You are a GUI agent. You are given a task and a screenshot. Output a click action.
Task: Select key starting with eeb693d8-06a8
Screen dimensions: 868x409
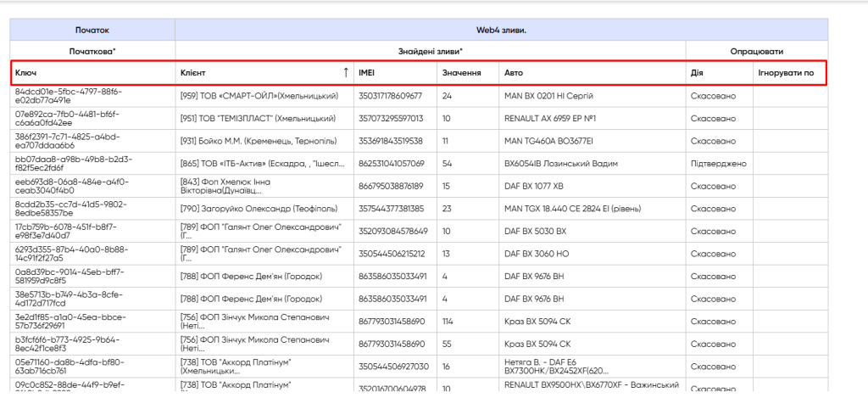pos(71,186)
